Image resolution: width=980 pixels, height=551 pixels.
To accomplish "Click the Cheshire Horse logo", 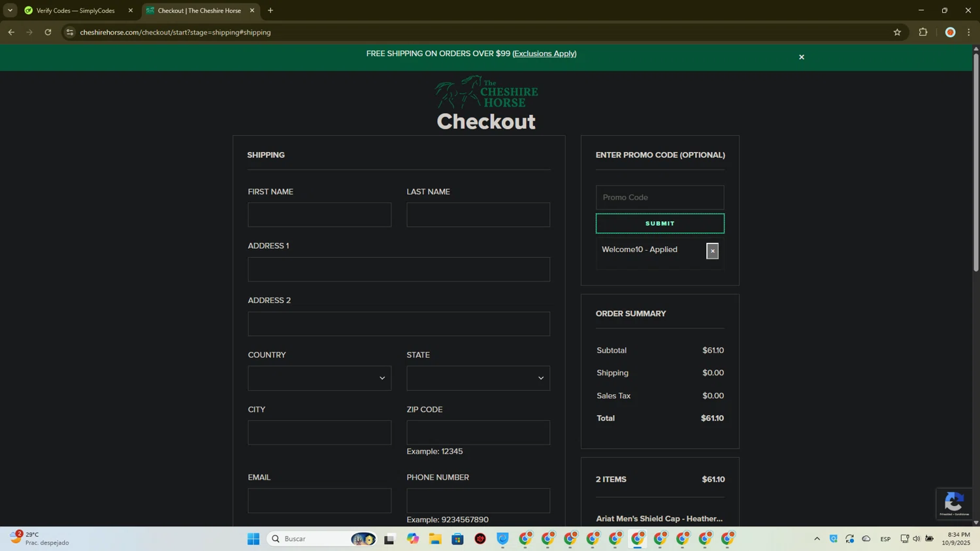I will 487,92.
